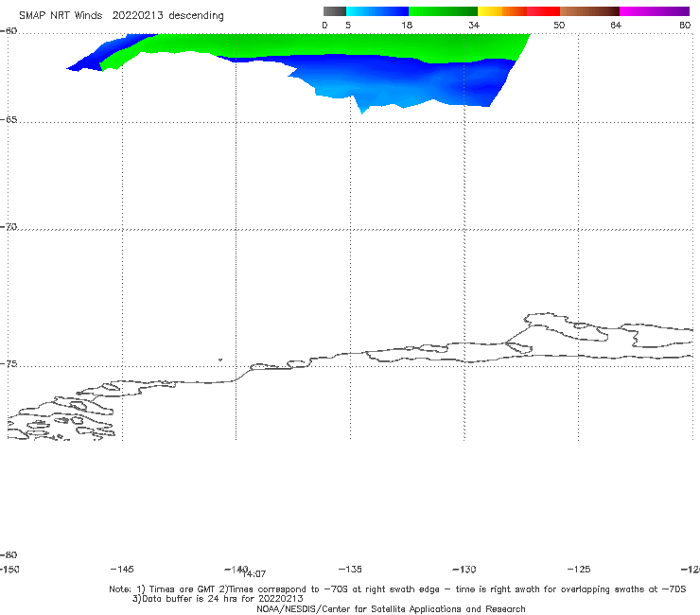Screen dimensions: 700x615
Task: Click the note line 'Times are GMT'
Action: [183, 589]
